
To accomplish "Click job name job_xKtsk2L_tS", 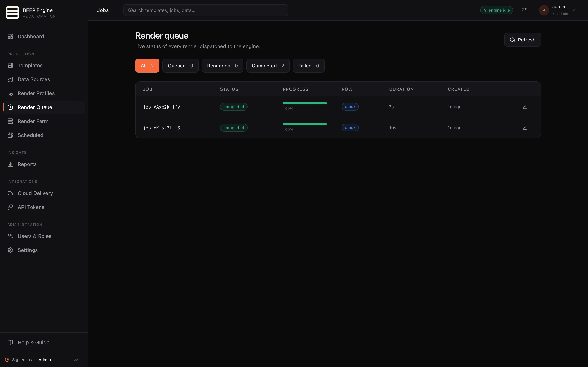I will [x=162, y=128].
